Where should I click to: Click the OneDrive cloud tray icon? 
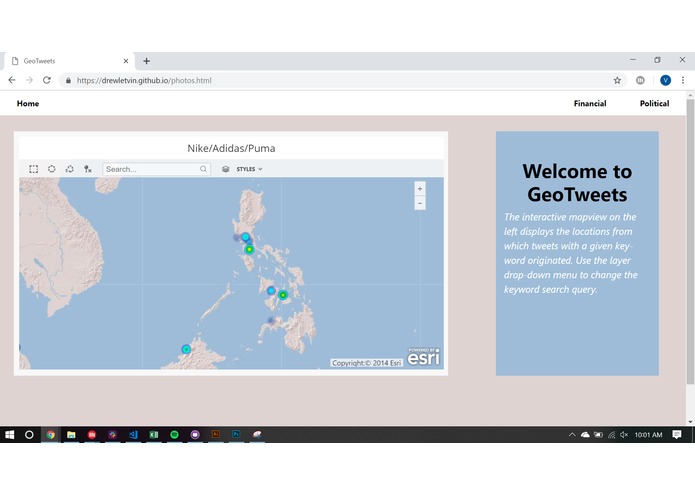pos(585,435)
